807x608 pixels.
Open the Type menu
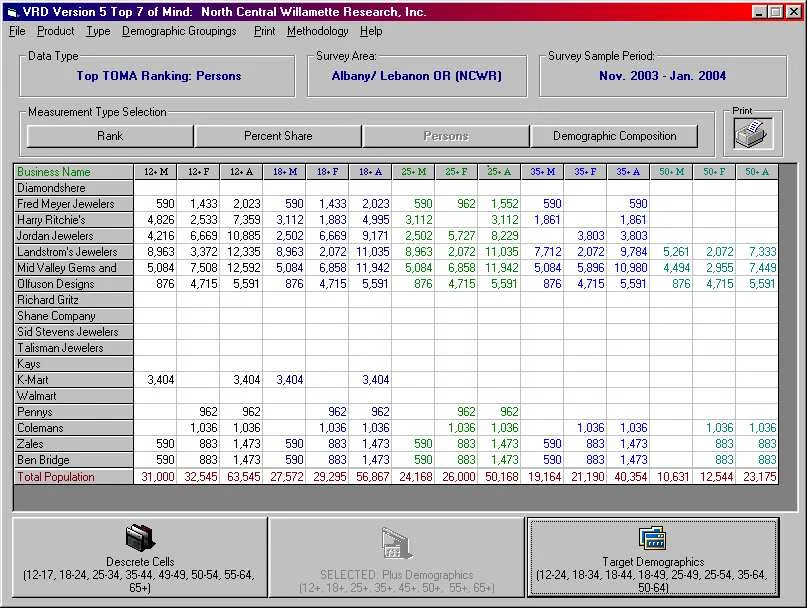(98, 31)
